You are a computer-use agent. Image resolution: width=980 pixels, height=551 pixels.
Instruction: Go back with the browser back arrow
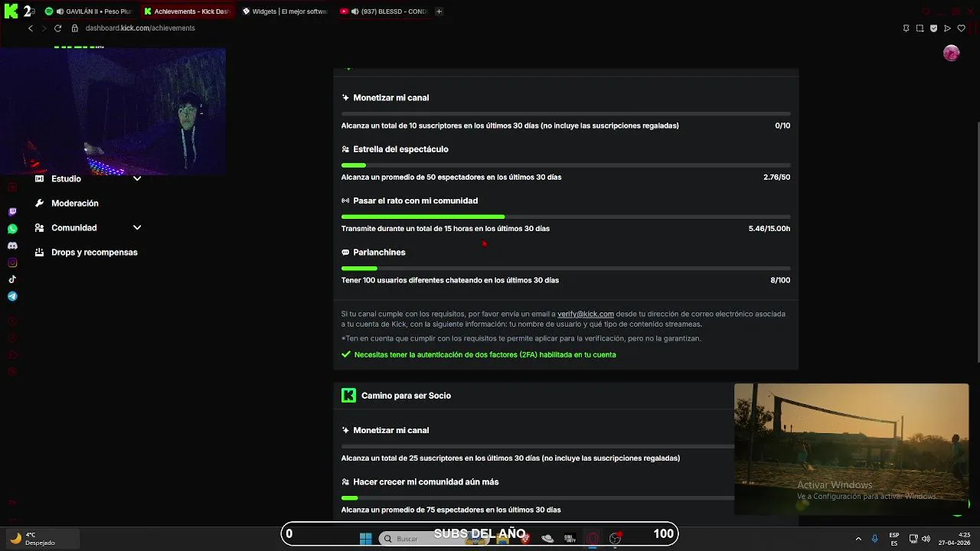pos(31,28)
